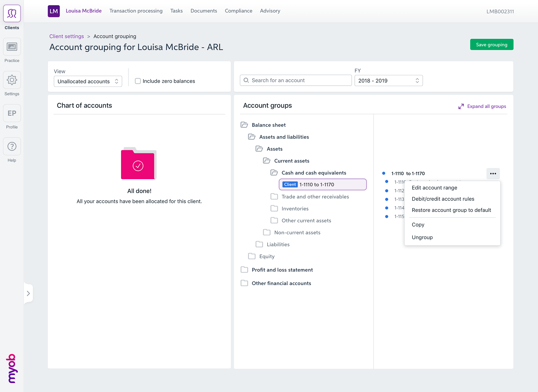Open the FY 2018 - 2019 dropdown
Viewport: 538px width, 392px height.
[x=388, y=81]
